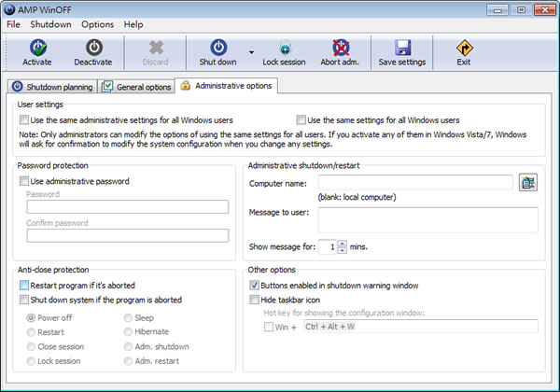This screenshot has width=560, height=392.
Task: Switch to the General options tab
Action: (x=136, y=87)
